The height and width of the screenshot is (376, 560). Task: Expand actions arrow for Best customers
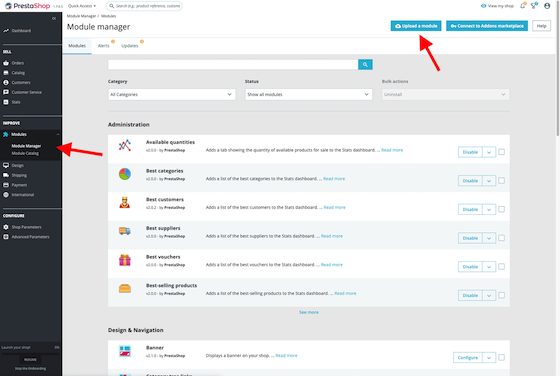tap(489, 209)
